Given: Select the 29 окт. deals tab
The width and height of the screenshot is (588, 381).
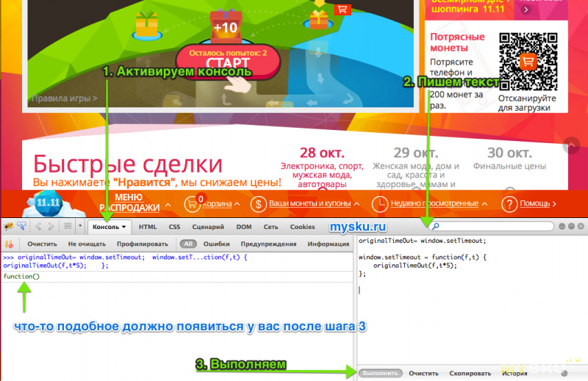Looking at the screenshot, I should coord(415,167).
